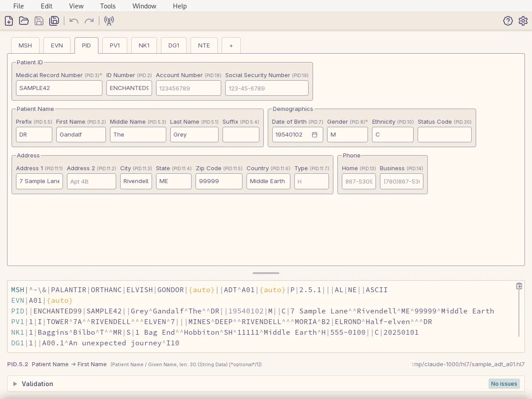Click the EVN line in message text
Image resolution: width=532 pixels, height=399 pixels.
point(42,301)
